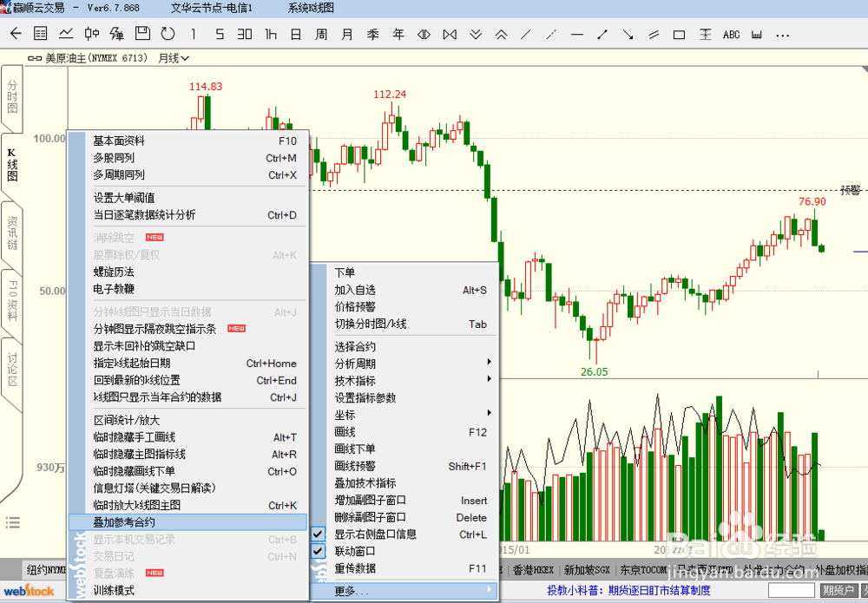Image resolution: width=868 pixels, height=603 pixels.
Task: Expand the 分析周期 submenu
Action: pos(404,364)
